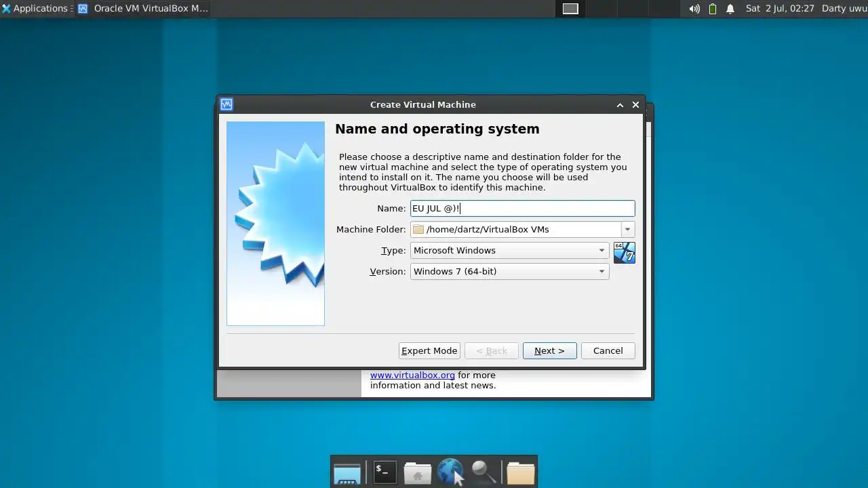Launch the Terminal from the dock
Viewport: 868px width, 488px height.
pos(384,472)
